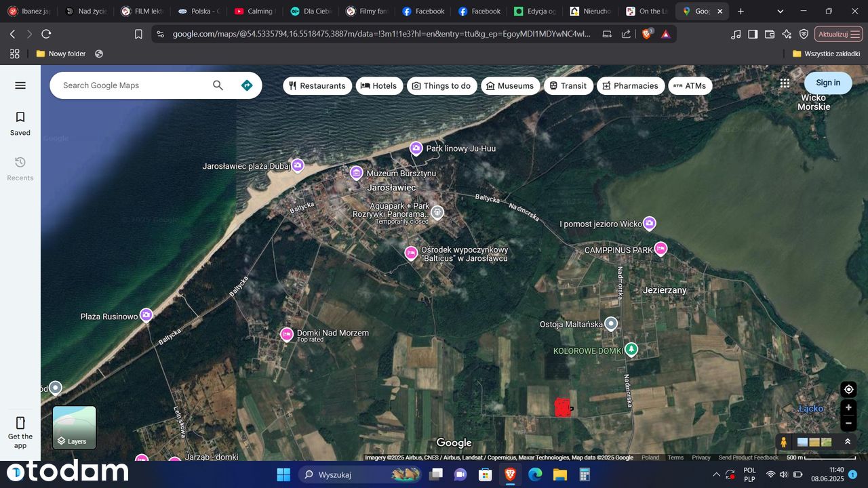868x488 pixels.
Task: Switch to the Filmy fan tab
Action: point(367,12)
